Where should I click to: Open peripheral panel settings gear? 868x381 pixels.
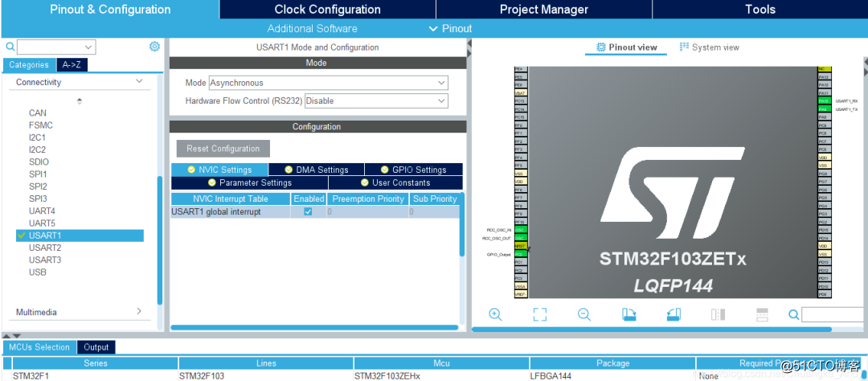click(x=154, y=47)
